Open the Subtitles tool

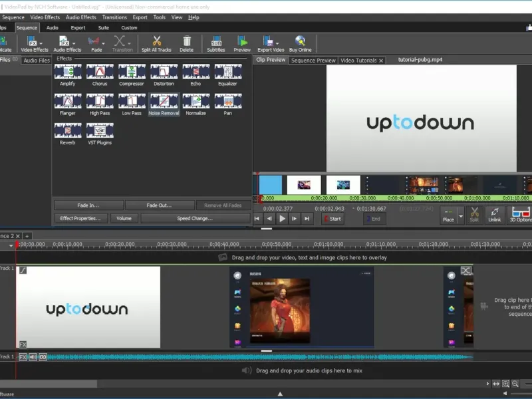point(215,41)
